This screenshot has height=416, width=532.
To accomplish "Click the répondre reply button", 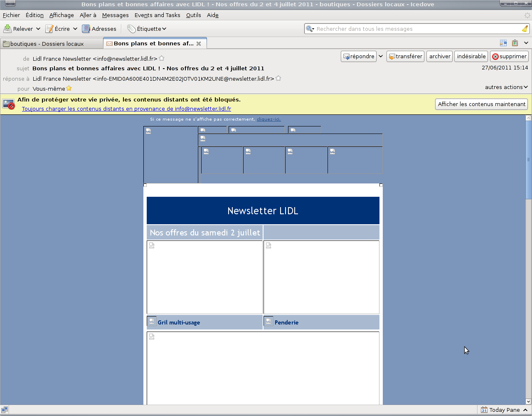I will [x=359, y=56].
